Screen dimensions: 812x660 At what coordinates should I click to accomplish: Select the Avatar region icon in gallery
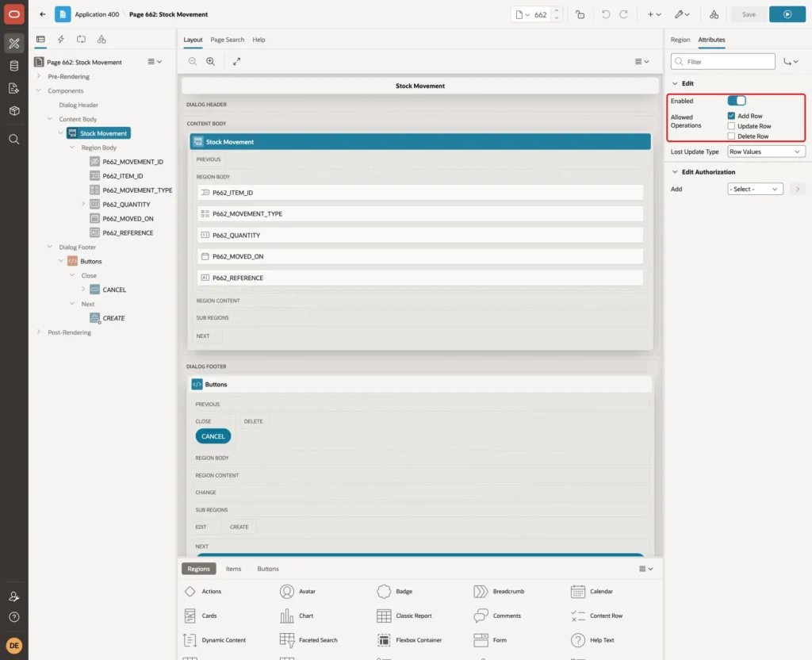pos(287,591)
